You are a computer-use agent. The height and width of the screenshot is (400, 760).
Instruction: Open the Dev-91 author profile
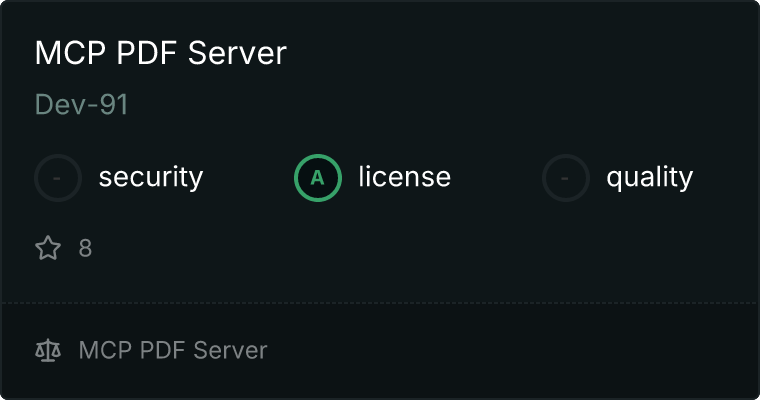pyautogui.click(x=81, y=105)
